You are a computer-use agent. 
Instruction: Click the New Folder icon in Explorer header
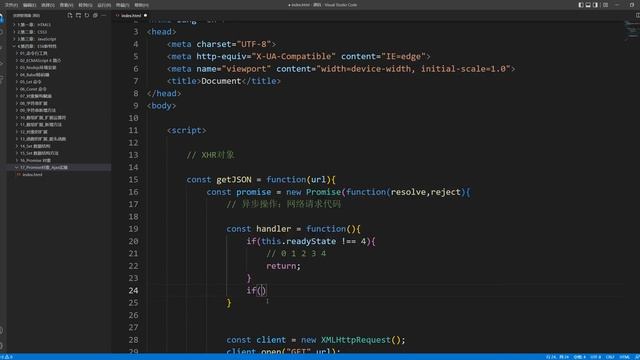(78, 16)
